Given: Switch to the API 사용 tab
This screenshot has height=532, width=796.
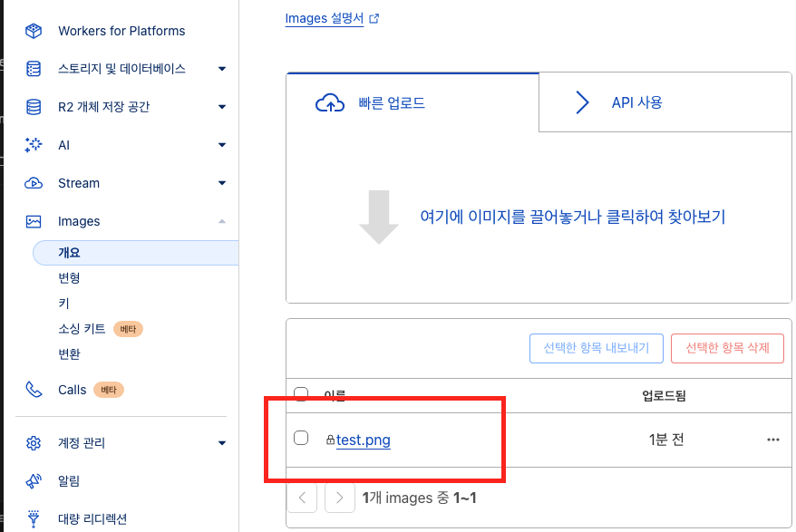Looking at the screenshot, I should click(636, 102).
